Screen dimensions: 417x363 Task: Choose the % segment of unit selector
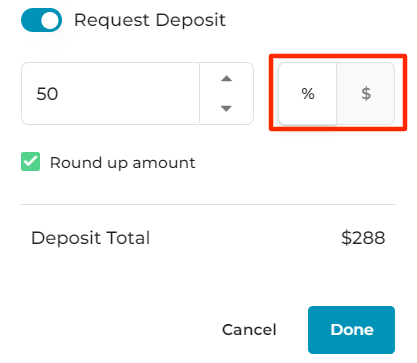[307, 94]
